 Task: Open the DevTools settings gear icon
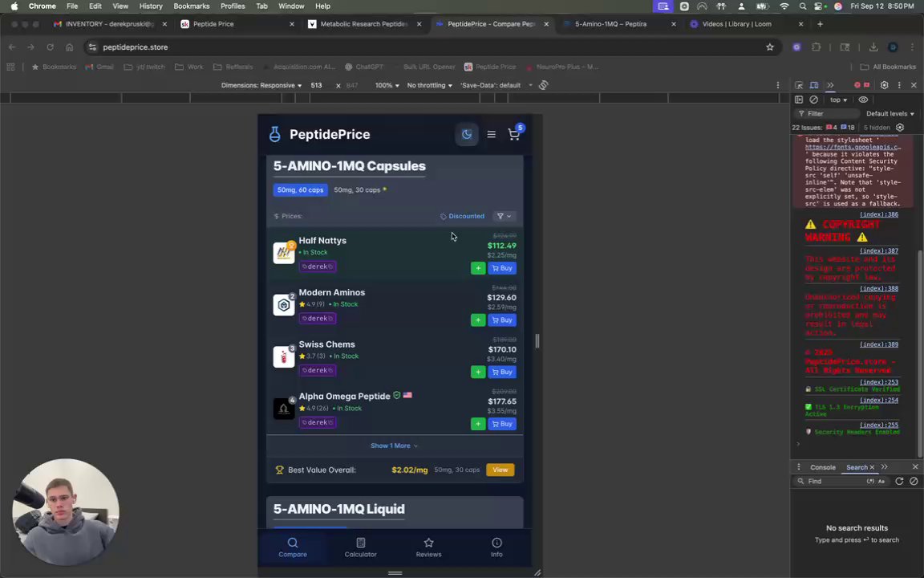pos(884,86)
